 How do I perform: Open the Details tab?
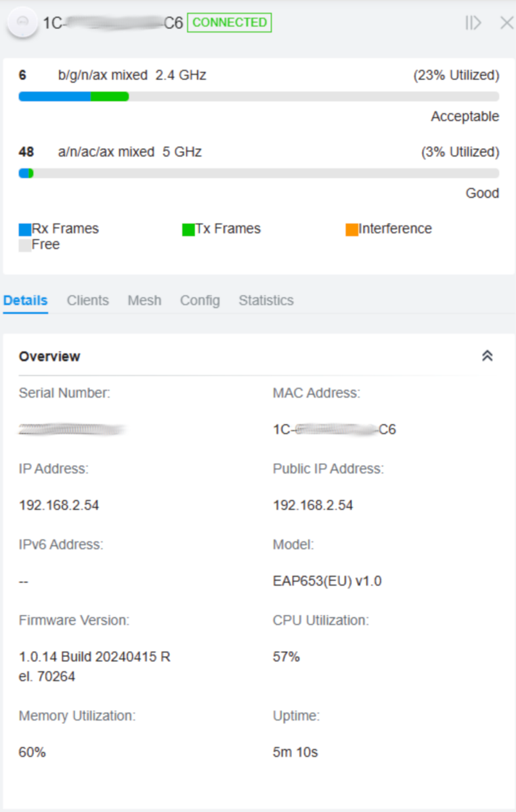(x=26, y=300)
